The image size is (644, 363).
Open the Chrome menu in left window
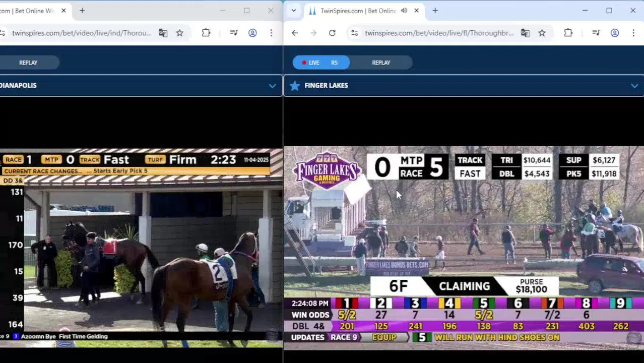pos(271,33)
